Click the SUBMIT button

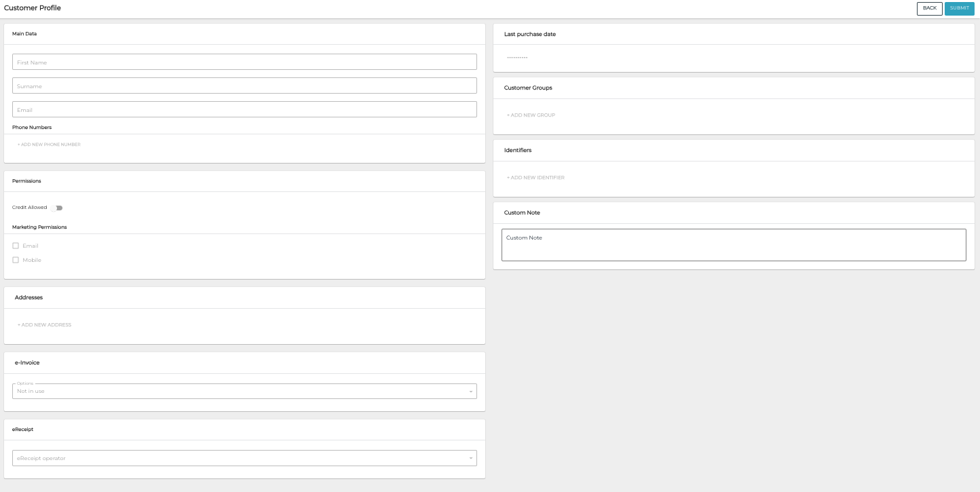[x=959, y=8]
